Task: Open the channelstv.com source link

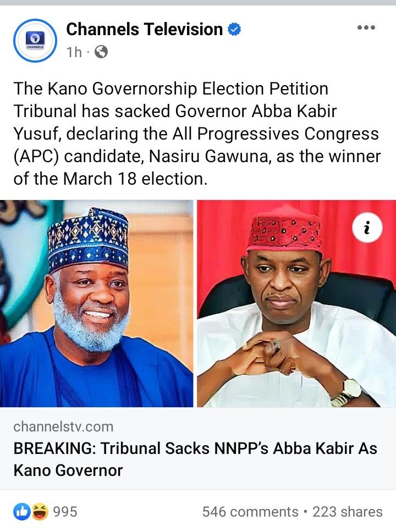Action: 63,427
